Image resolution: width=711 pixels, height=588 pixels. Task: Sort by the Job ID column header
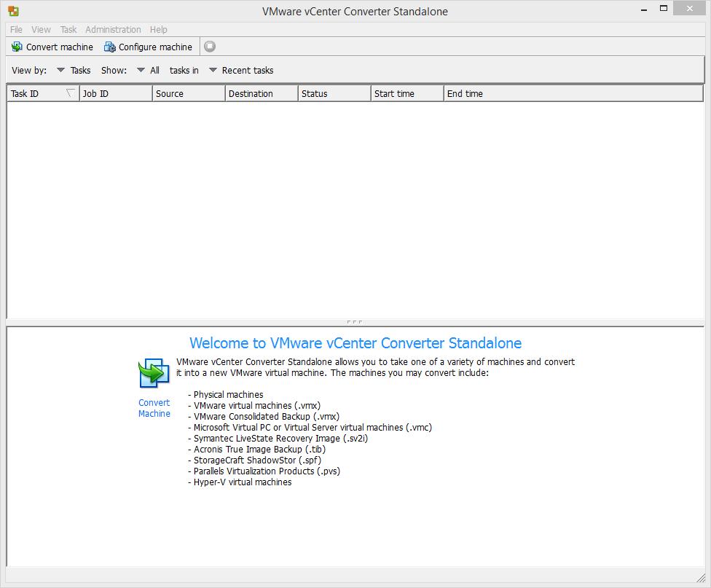[x=116, y=93]
